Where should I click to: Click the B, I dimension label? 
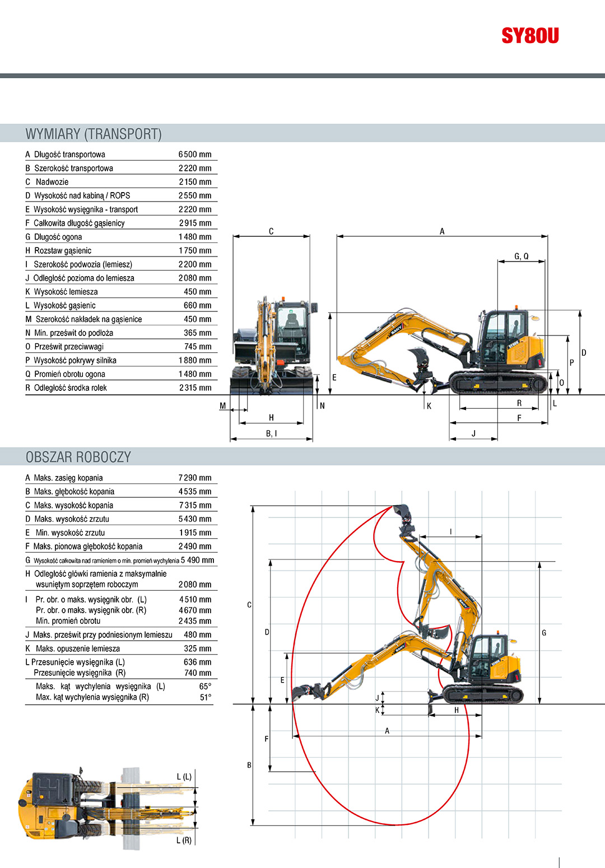272,433
